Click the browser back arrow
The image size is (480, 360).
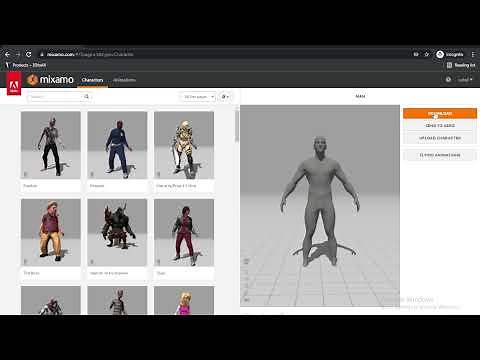click(x=7, y=54)
